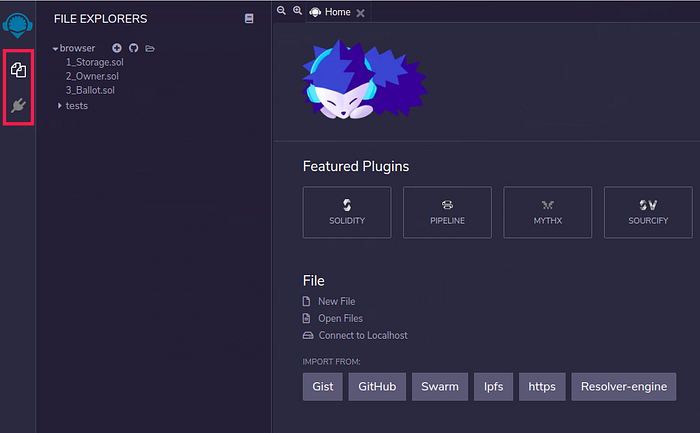Import from GitHub
The width and height of the screenshot is (700, 433).
click(377, 387)
